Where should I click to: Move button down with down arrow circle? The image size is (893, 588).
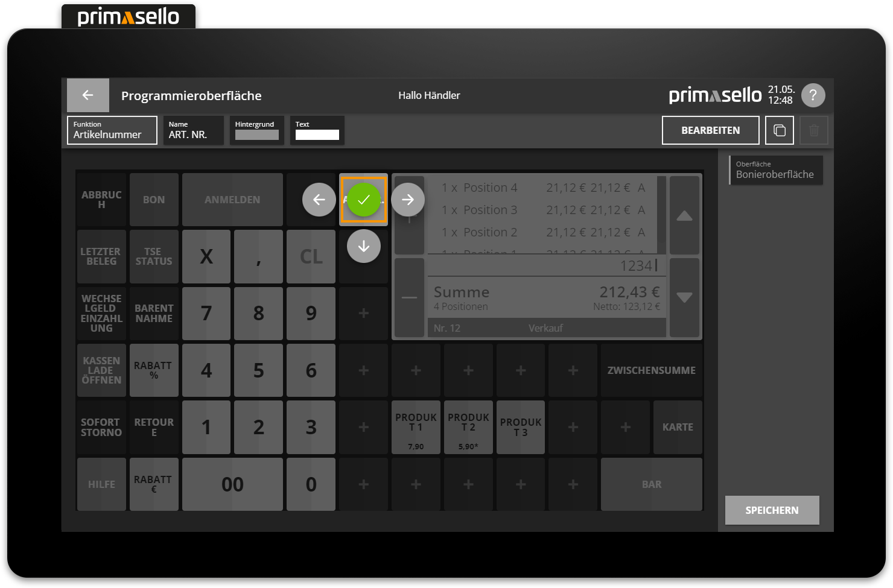click(363, 246)
